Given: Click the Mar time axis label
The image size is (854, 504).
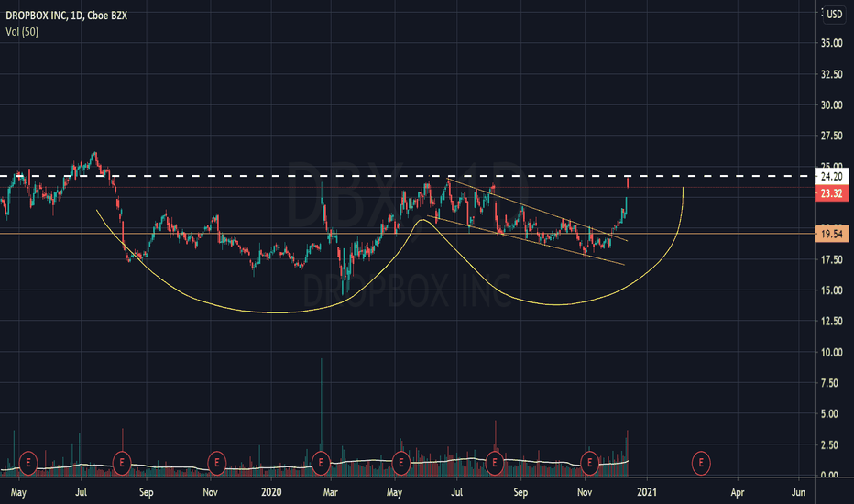Looking at the screenshot, I should coord(330,493).
